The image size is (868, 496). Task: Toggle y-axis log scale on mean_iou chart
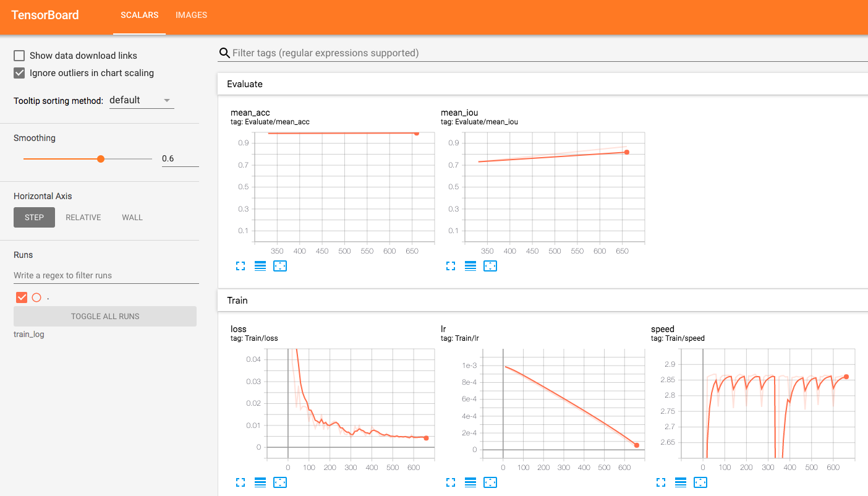click(x=470, y=266)
